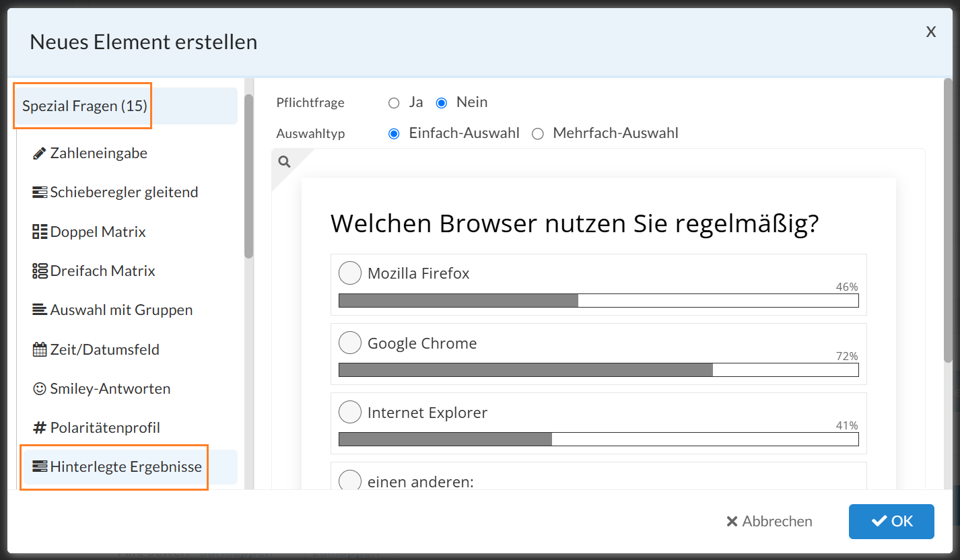
Task: Click the Internet Explorer 41% result bar
Action: point(598,439)
